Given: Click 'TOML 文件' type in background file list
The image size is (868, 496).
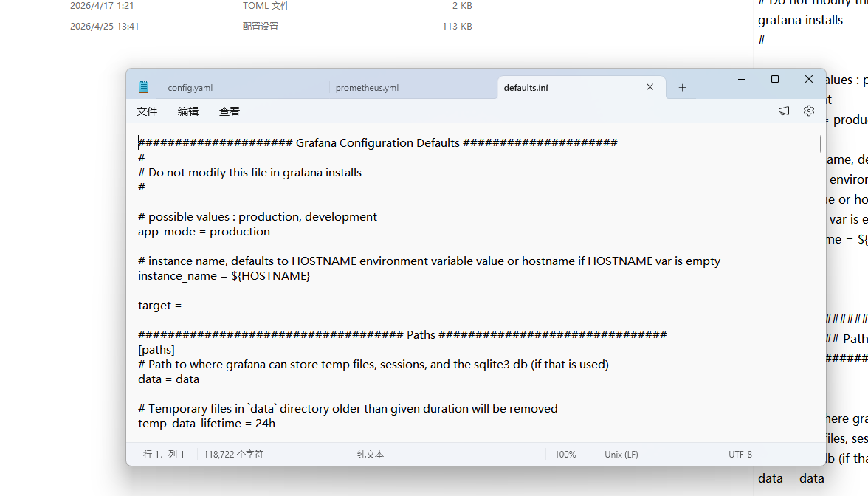Looking at the screenshot, I should [266, 6].
